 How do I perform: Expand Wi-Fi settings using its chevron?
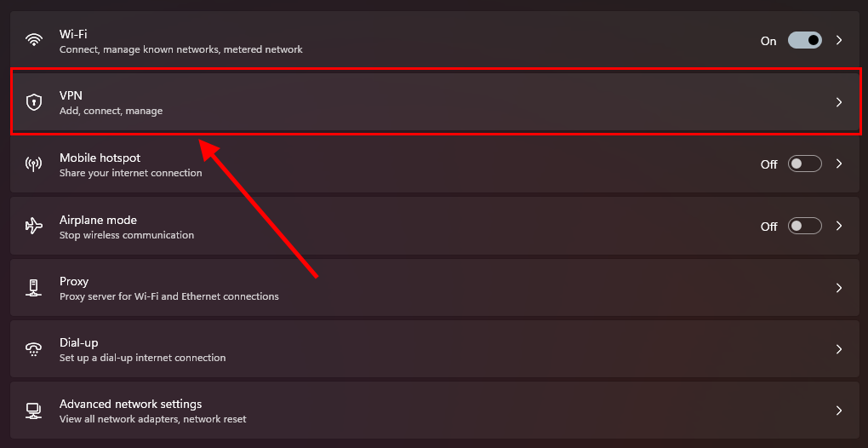click(839, 40)
